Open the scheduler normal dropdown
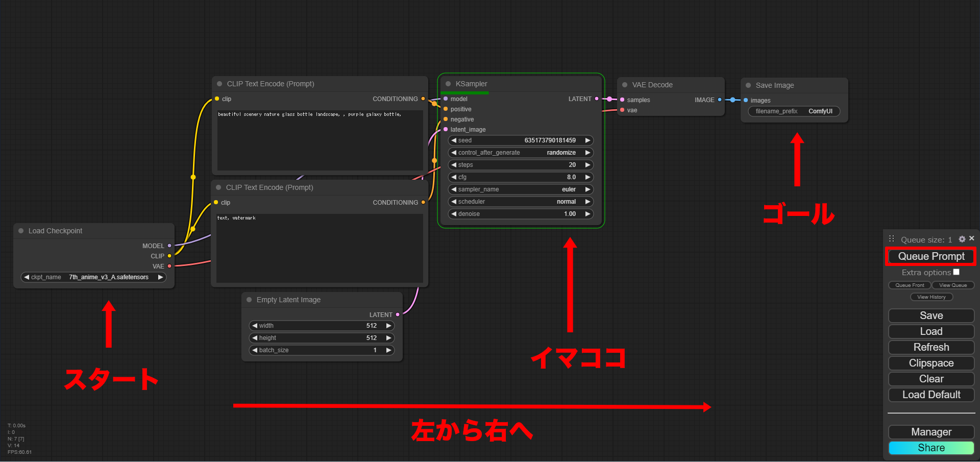This screenshot has height=462, width=980. tap(521, 202)
